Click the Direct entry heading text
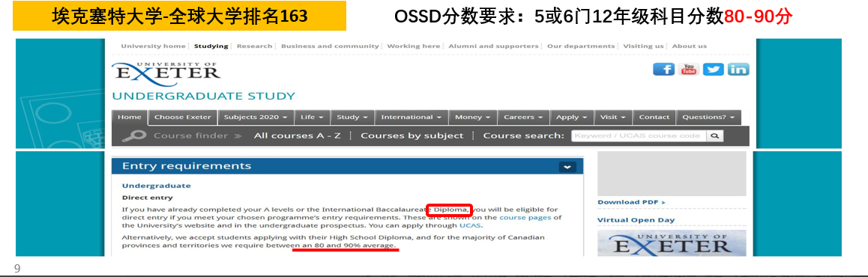 point(147,198)
